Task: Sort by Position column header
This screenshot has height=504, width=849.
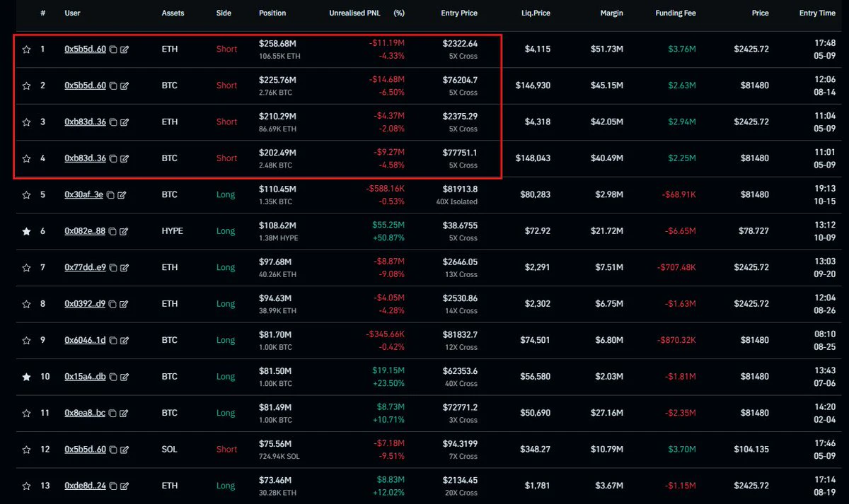Action: click(273, 13)
